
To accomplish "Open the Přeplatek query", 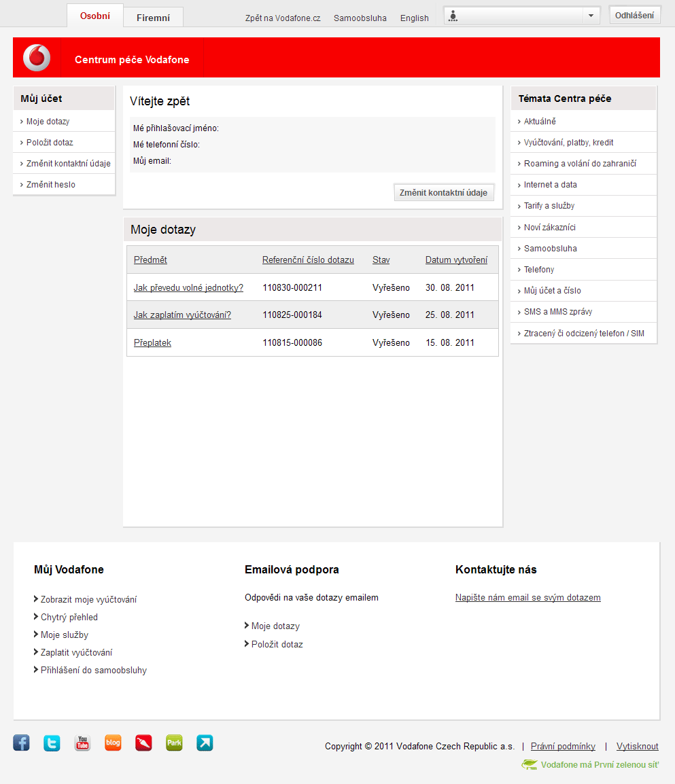I will (152, 343).
